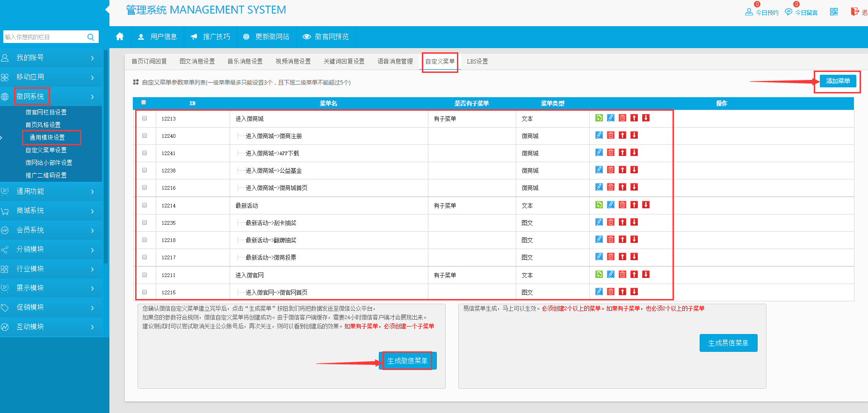Open 推广二维码设置 submenu item

pyautogui.click(x=46, y=175)
